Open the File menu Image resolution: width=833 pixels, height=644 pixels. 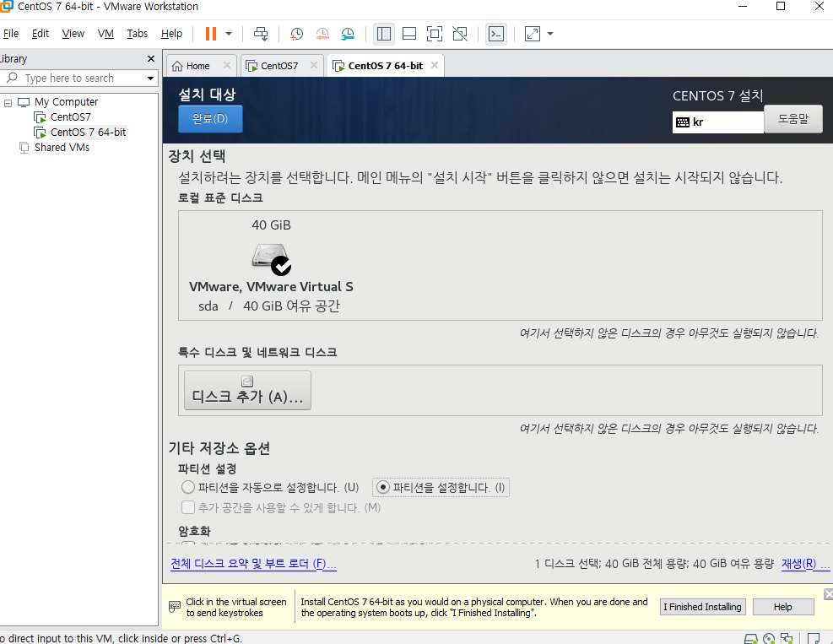11,34
